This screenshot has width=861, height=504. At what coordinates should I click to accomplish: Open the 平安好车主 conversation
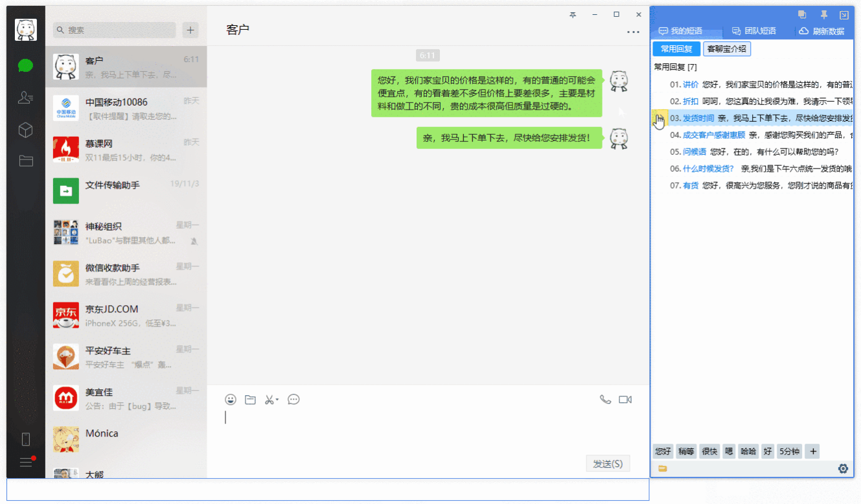click(x=126, y=357)
